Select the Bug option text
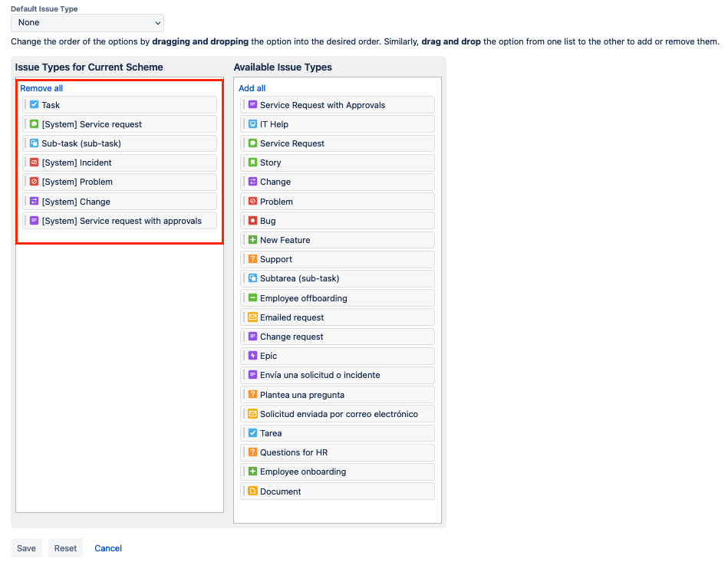728x562 pixels. point(268,221)
